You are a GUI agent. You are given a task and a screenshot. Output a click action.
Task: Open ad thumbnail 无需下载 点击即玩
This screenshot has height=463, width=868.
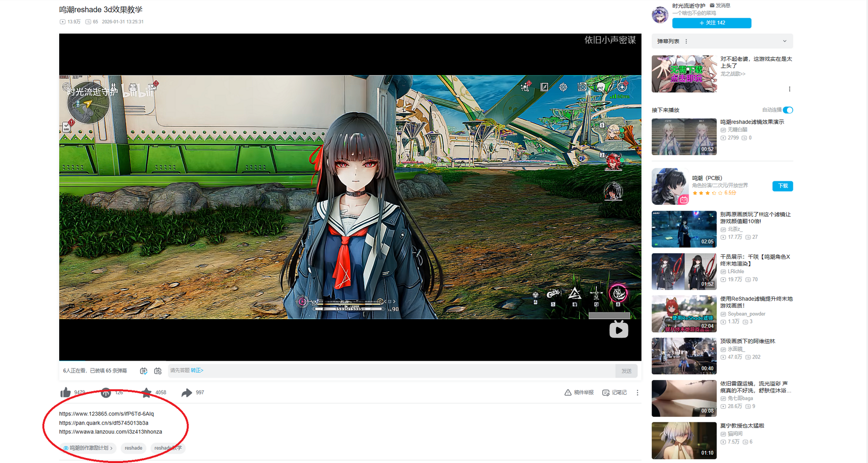pyautogui.click(x=684, y=74)
